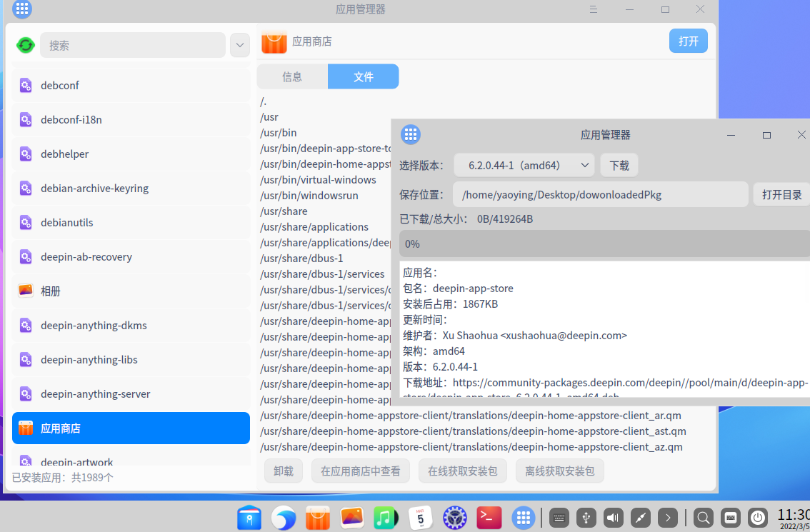This screenshot has width=810, height=532.
Task: Switch to the 文件 tab
Action: point(363,76)
